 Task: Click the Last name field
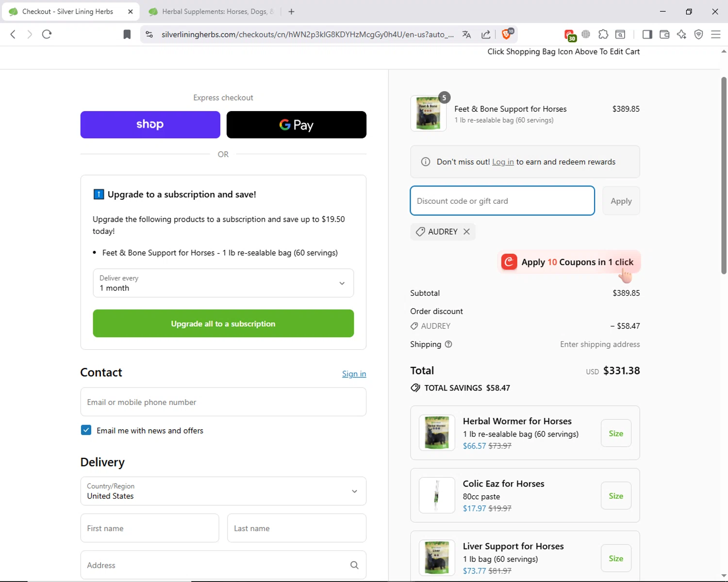point(297,528)
